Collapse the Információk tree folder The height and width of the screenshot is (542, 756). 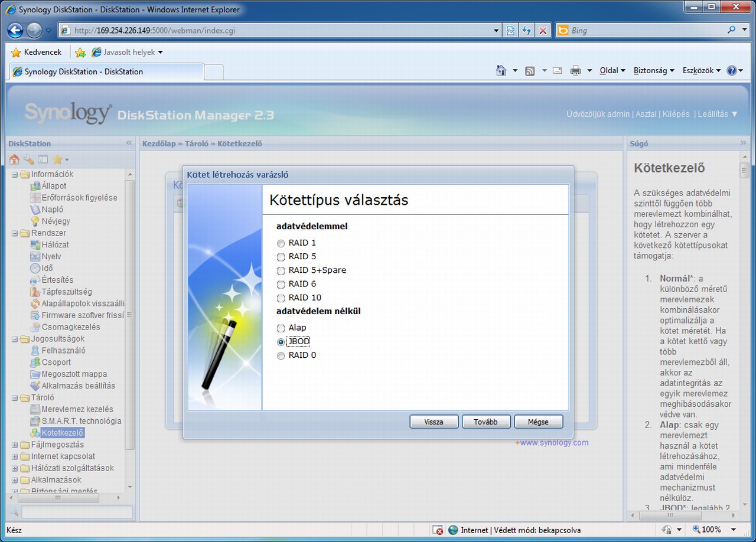15,174
